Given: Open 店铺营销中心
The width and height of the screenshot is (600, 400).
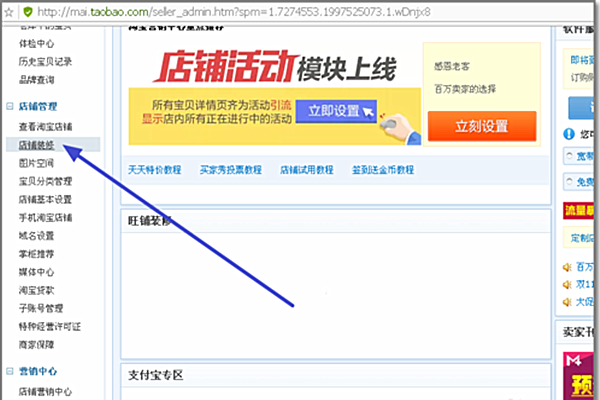Looking at the screenshot, I should click(45, 392).
